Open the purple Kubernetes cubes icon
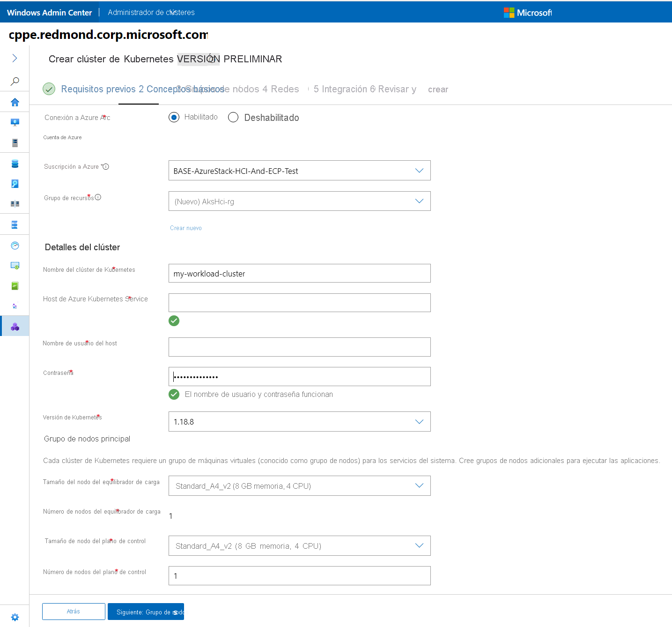672x627 pixels. [15, 327]
